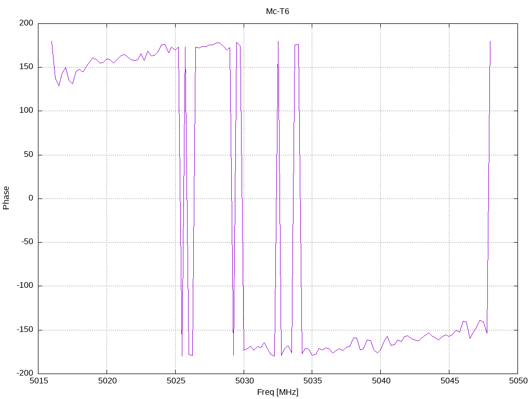This screenshot has width=532, height=399.
Task: Click x-axis tick label 5030
Action: 244,381
